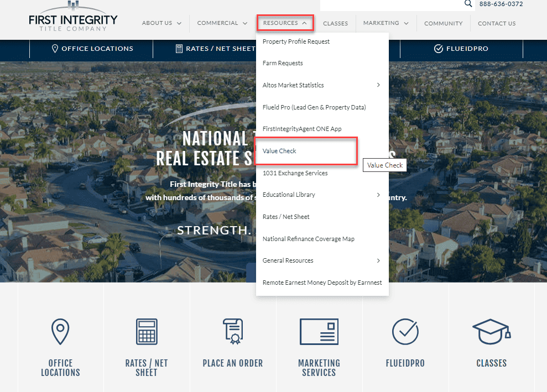Click the Rates / Net Sheet calculator icon
Viewport: 547px width, 392px height.
(147, 332)
